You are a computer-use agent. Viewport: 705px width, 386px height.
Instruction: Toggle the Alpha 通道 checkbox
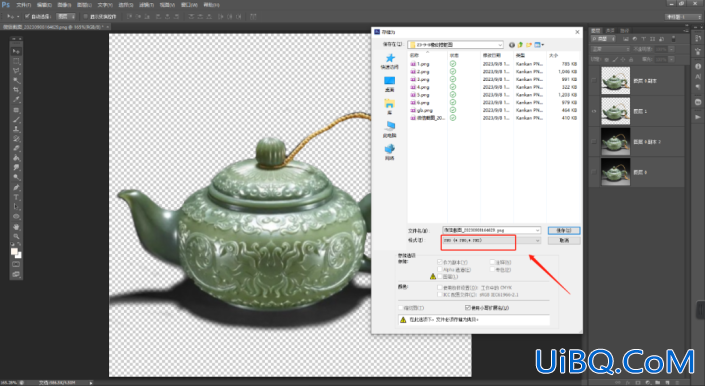(x=440, y=270)
